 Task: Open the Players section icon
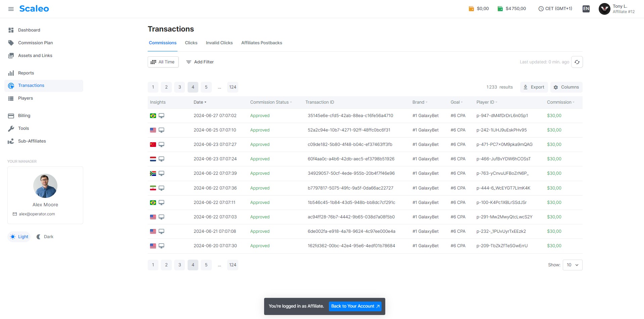point(11,98)
